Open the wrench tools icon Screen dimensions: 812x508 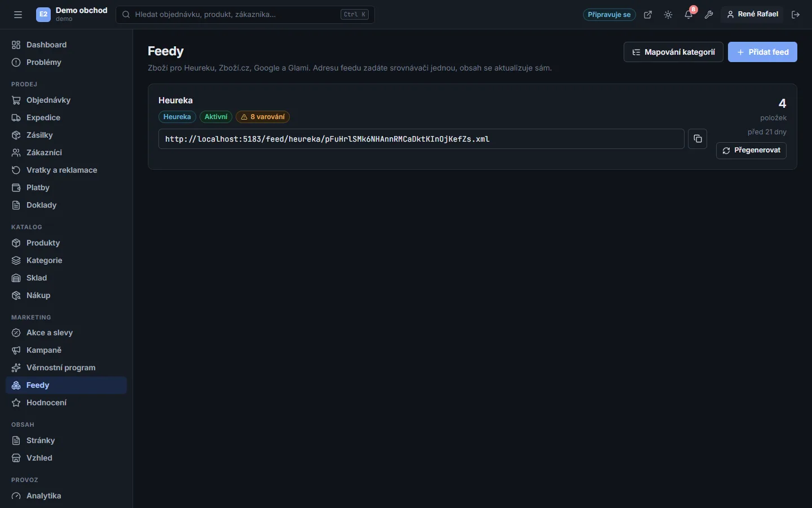709,15
